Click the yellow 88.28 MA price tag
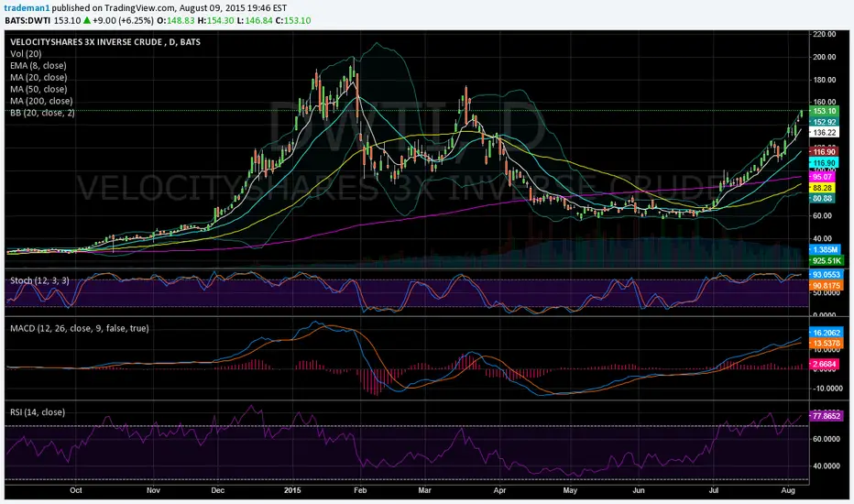The width and height of the screenshot is (854, 504). click(823, 188)
